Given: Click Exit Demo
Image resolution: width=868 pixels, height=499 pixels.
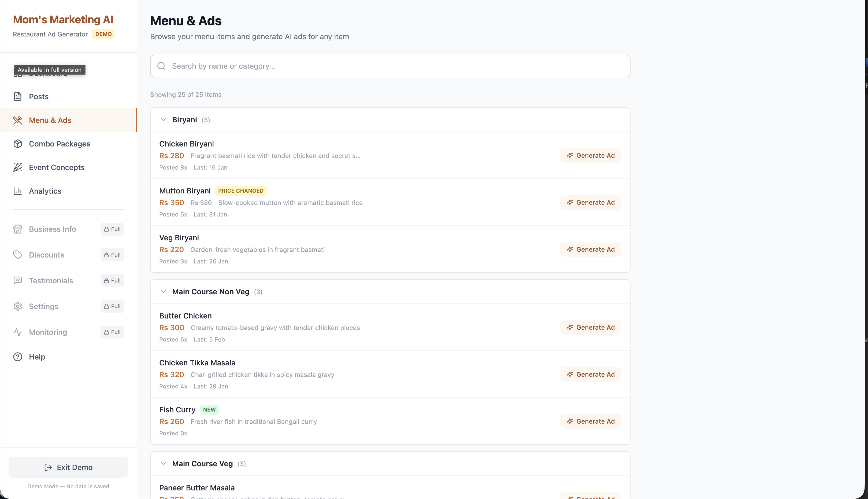Looking at the screenshot, I should pyautogui.click(x=68, y=467).
